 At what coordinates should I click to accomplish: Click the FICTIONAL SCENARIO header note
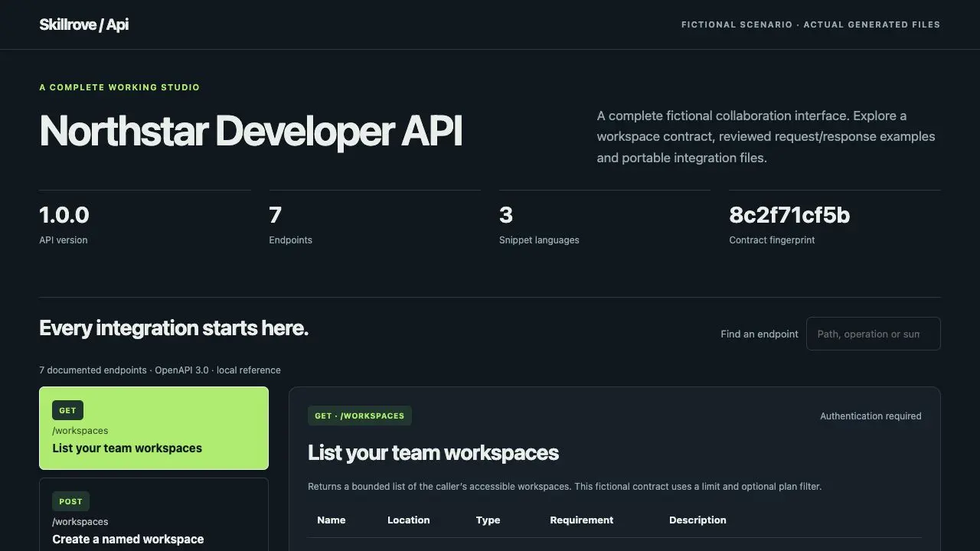pyautogui.click(x=811, y=24)
